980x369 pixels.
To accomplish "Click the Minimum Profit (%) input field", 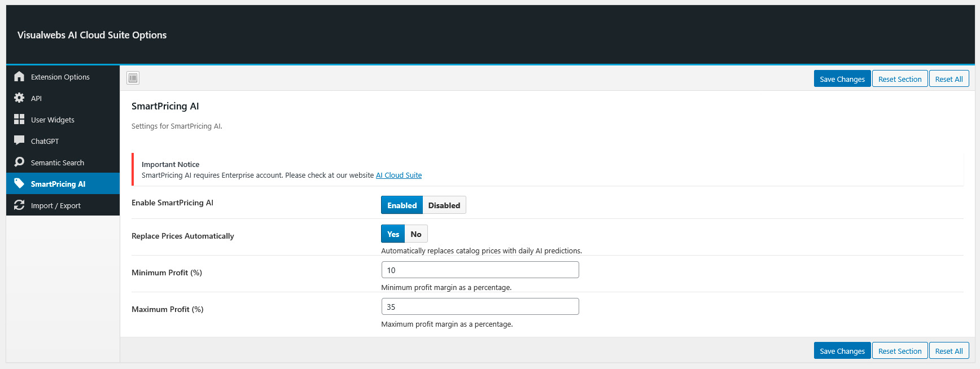I will [480, 270].
